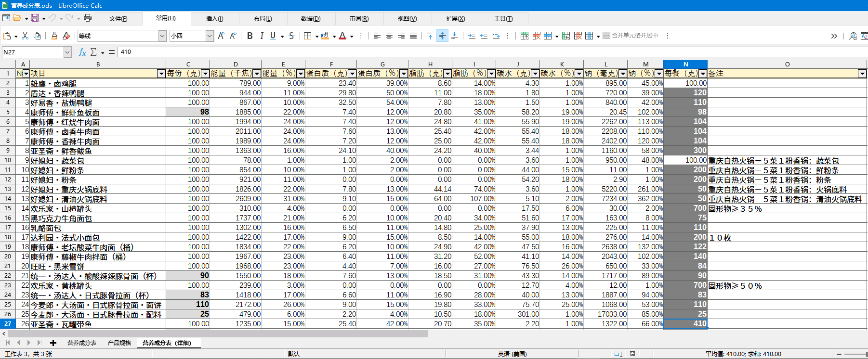Image resolution: width=868 pixels, height=359 pixels.
Task: Click the add new sheet plus button
Action: (x=53, y=343)
